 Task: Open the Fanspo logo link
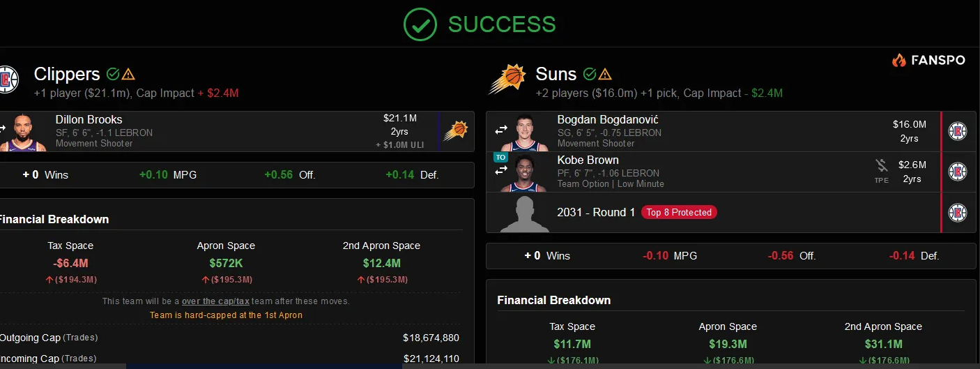point(928,61)
